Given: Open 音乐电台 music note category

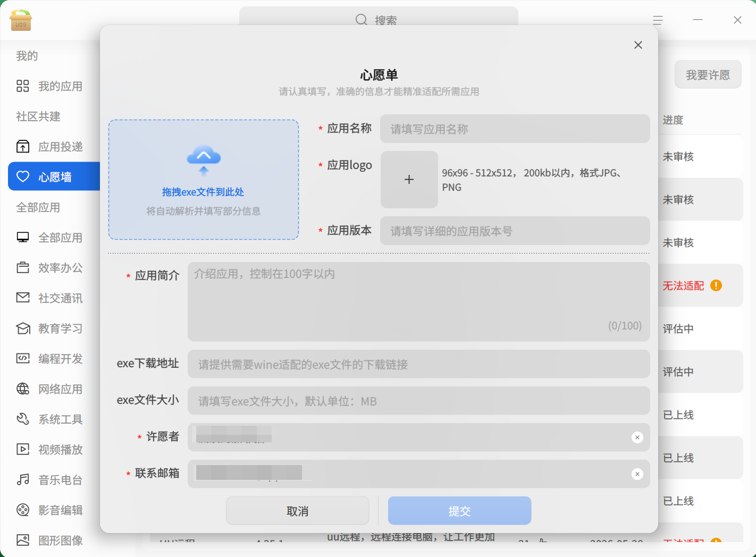Looking at the screenshot, I should point(23,479).
